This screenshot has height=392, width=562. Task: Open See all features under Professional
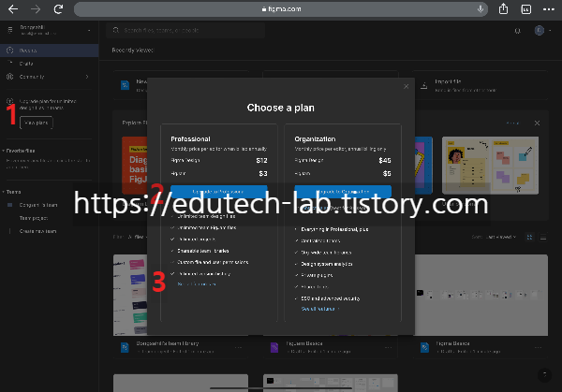(197, 284)
